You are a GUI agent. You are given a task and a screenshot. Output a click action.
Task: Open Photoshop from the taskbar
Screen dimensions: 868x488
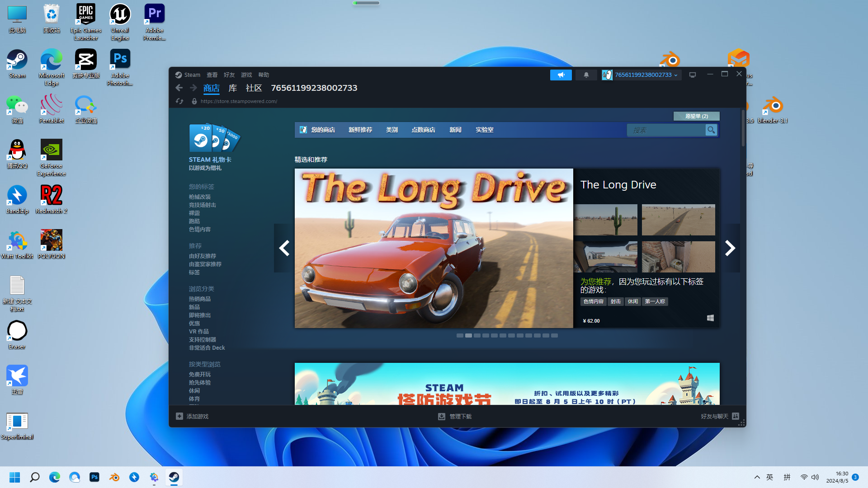pyautogui.click(x=94, y=477)
